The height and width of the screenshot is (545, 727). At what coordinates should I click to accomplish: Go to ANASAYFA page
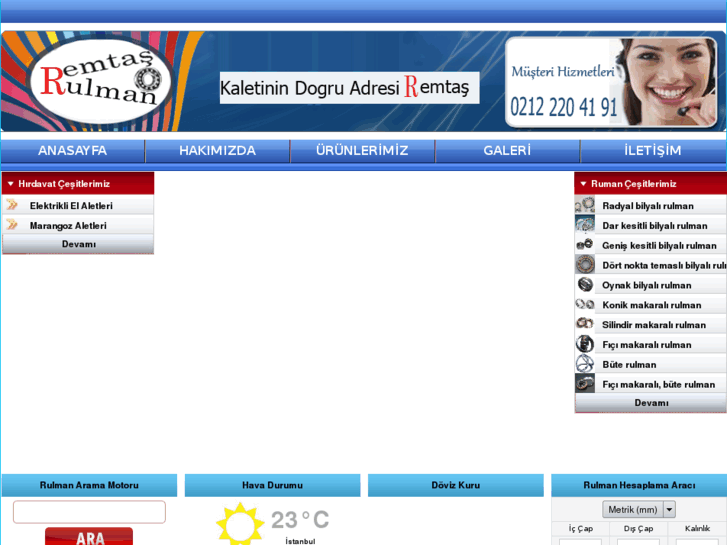[73, 151]
